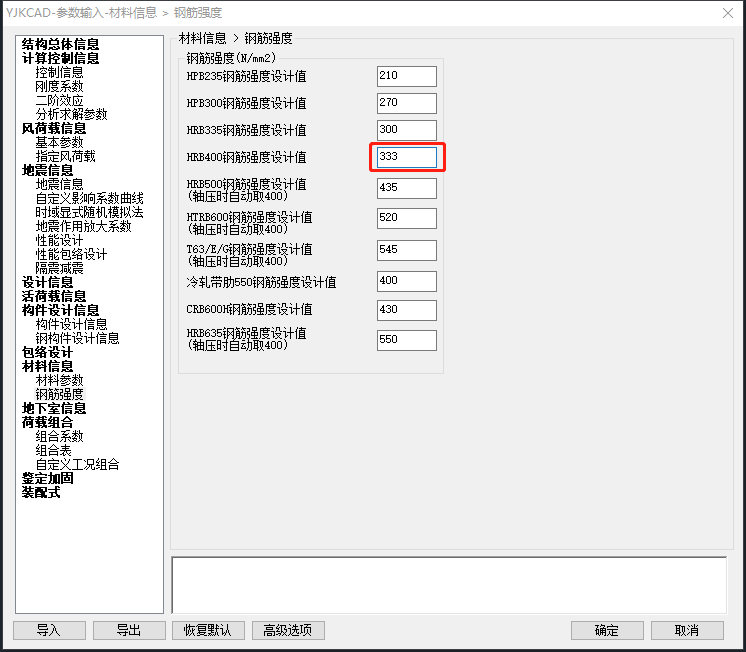Open 地震作用放大系数 page

click(x=83, y=226)
